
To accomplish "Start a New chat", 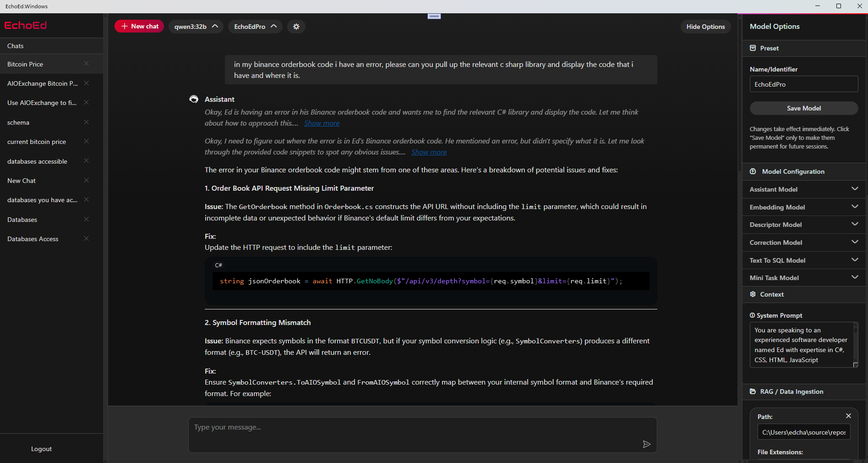I will [139, 27].
